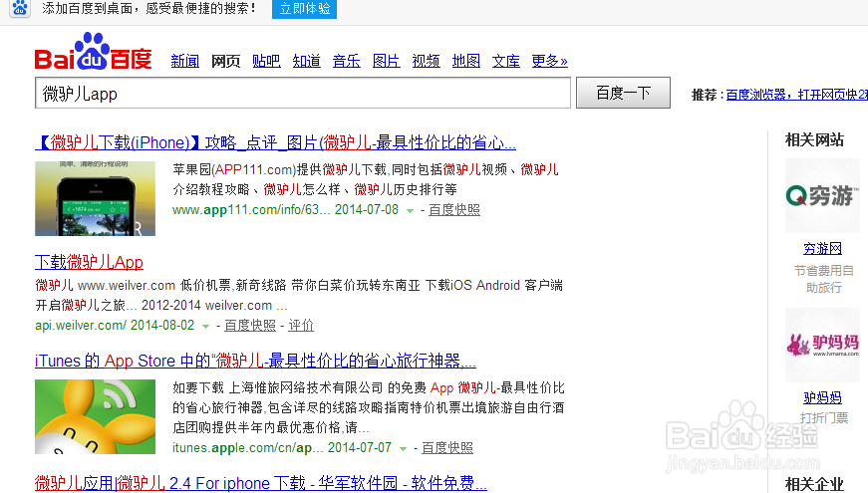This screenshot has width=868, height=493.
Task: Click the 相关网站 heading text
Action: [814, 140]
